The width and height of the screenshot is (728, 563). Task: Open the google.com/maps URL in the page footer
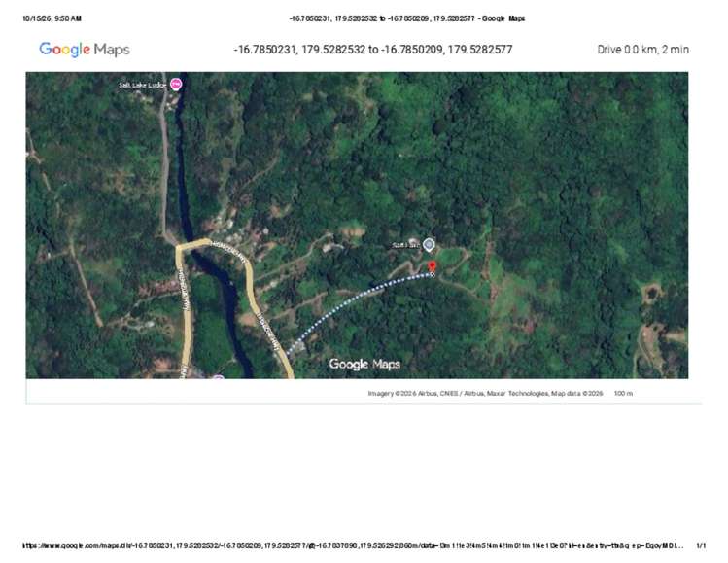pyautogui.click(x=353, y=545)
